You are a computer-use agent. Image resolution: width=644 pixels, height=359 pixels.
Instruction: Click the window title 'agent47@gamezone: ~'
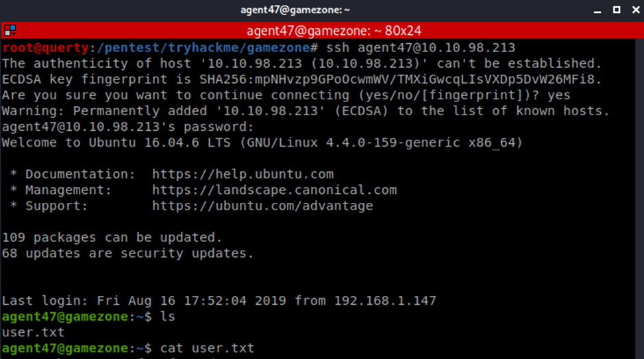tap(295, 10)
